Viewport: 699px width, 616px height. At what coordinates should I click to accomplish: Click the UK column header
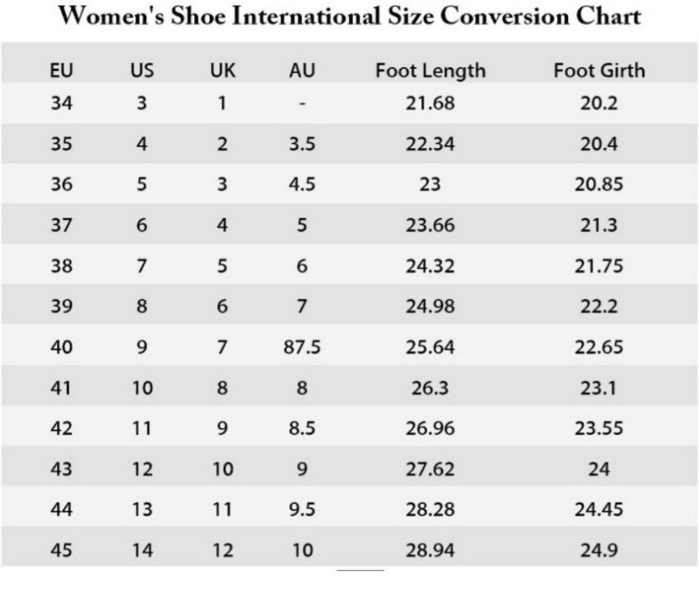coord(222,71)
